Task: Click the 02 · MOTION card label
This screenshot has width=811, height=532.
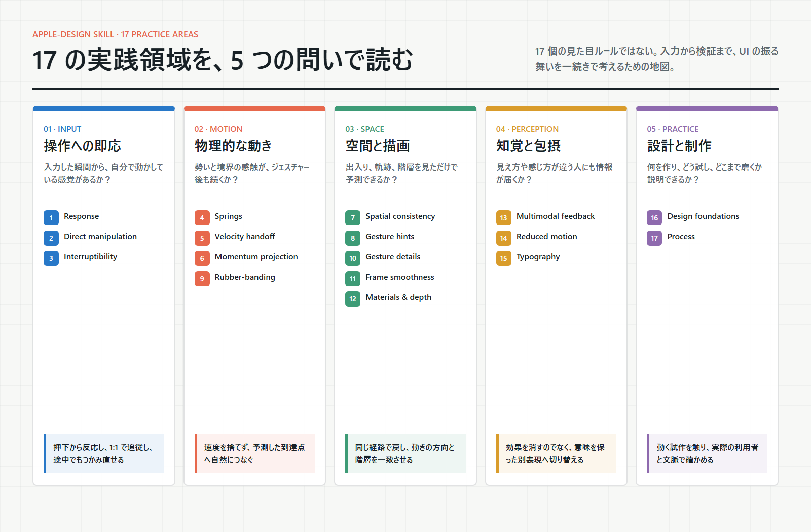Action: tap(218, 129)
